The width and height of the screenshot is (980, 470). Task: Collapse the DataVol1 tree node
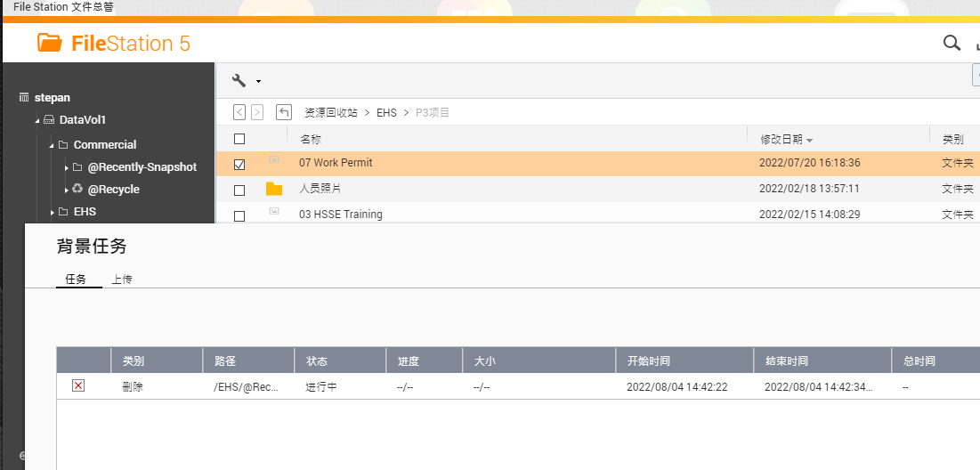36,120
